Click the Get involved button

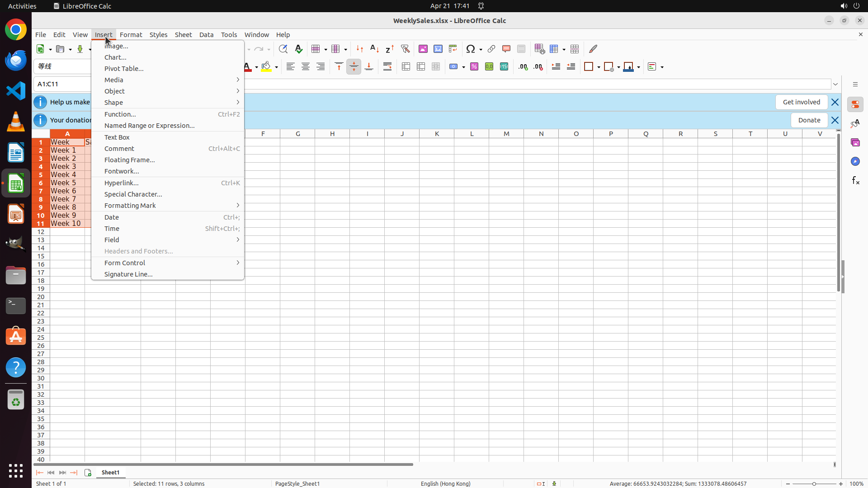801,102
